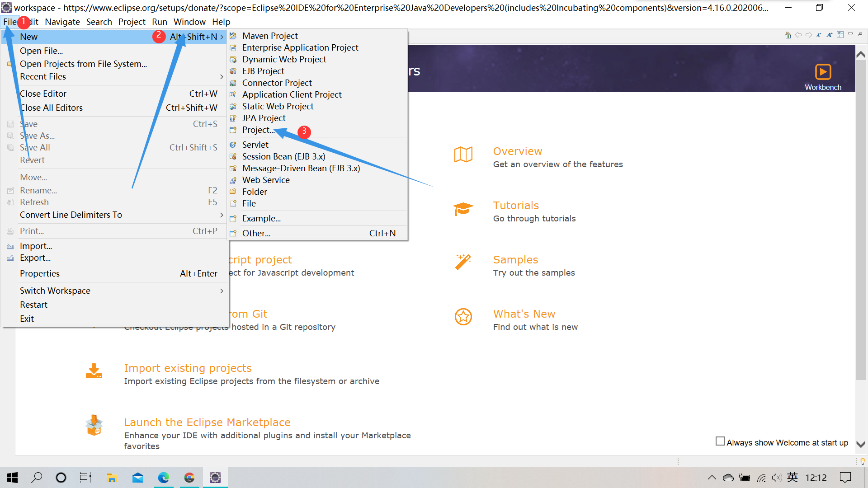Open Import existing projects link

[188, 368]
